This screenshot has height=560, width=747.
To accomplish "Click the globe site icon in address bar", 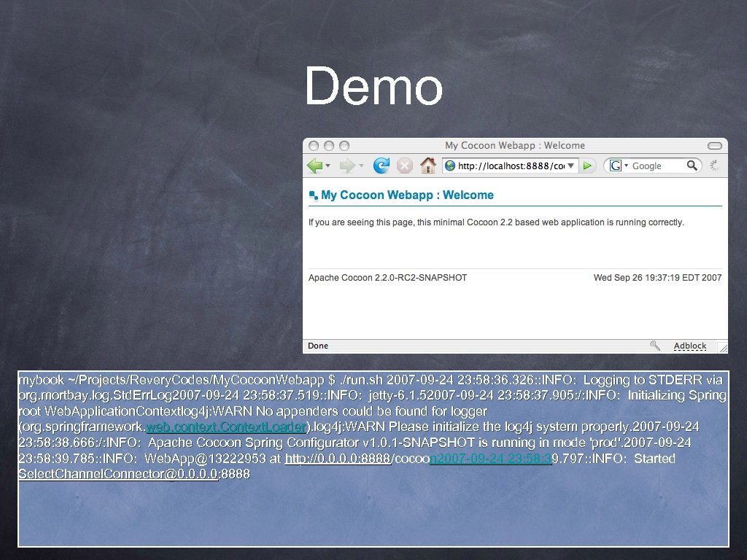I will point(449,166).
